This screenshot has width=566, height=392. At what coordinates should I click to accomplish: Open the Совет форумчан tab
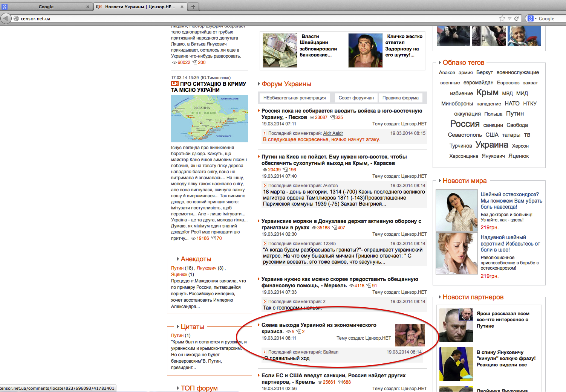(x=356, y=98)
